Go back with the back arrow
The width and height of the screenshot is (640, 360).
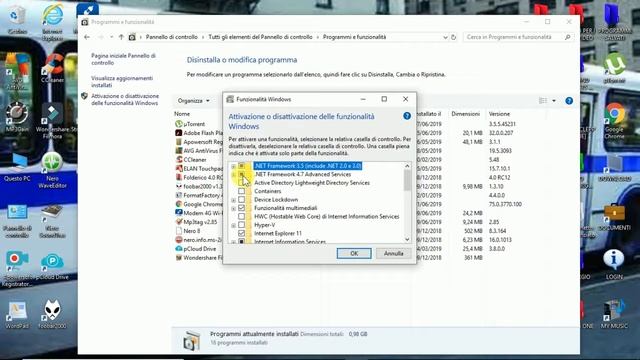pyautogui.click(x=87, y=37)
